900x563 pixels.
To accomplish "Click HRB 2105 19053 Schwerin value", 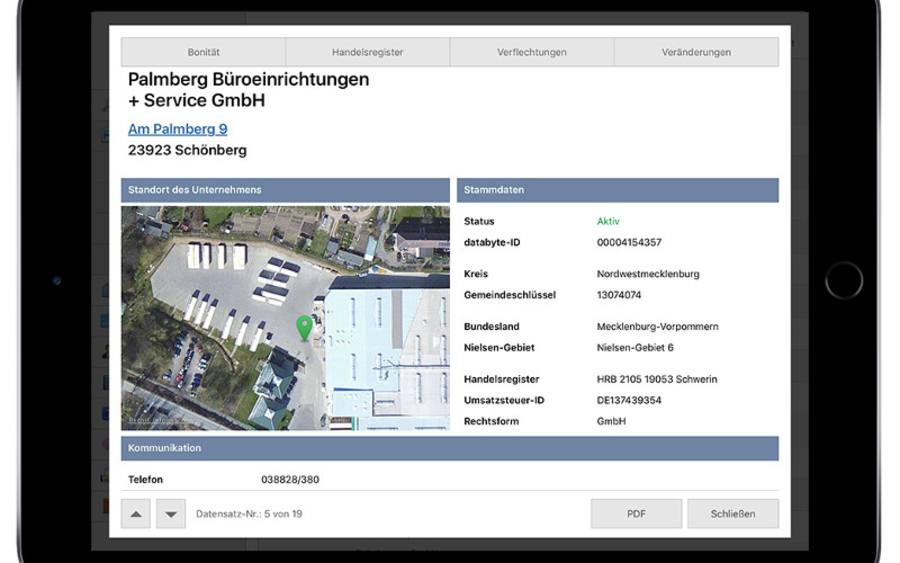I will [657, 379].
